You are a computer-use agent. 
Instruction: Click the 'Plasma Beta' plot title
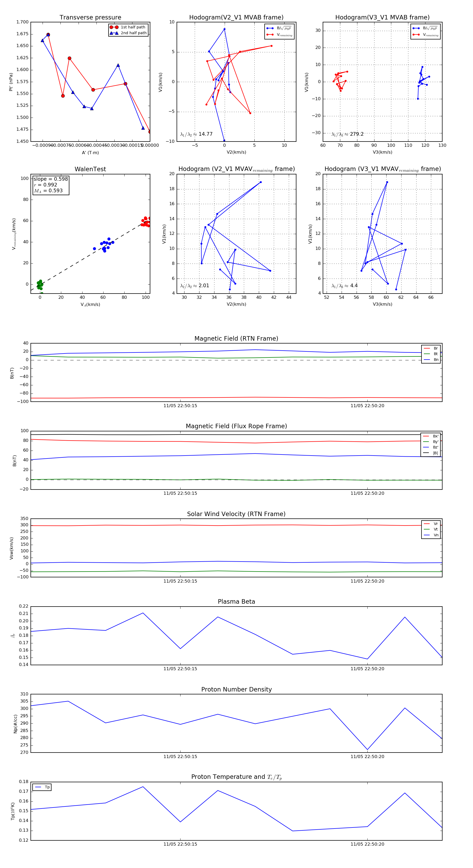(236, 602)
